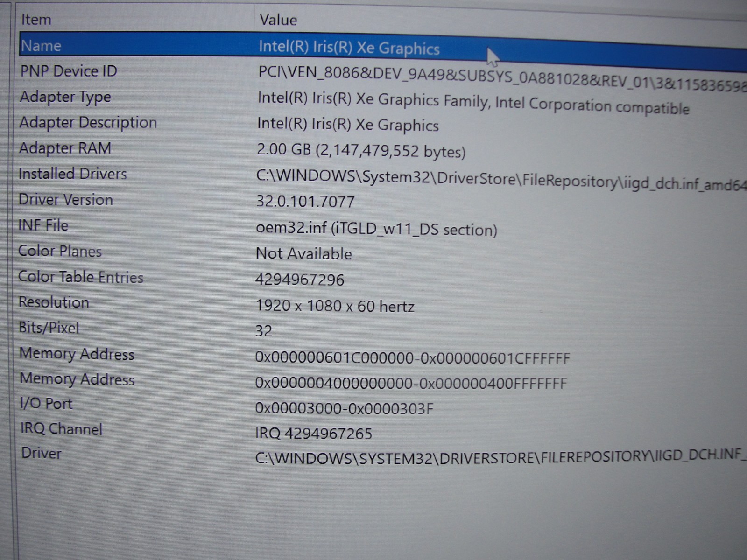Select the Color Planes row label
Viewport: 747px width, 560px height.
(60, 251)
